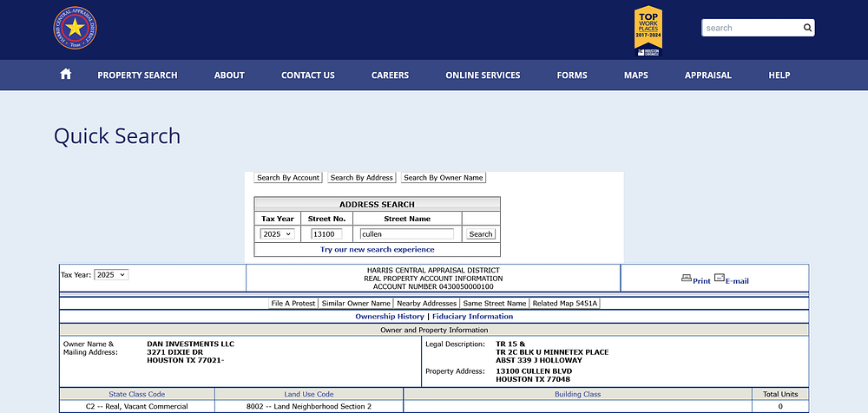Click ACCOUNT NUMBER 0430050000100 text
Screen dimensions: 868x413
(x=433, y=287)
